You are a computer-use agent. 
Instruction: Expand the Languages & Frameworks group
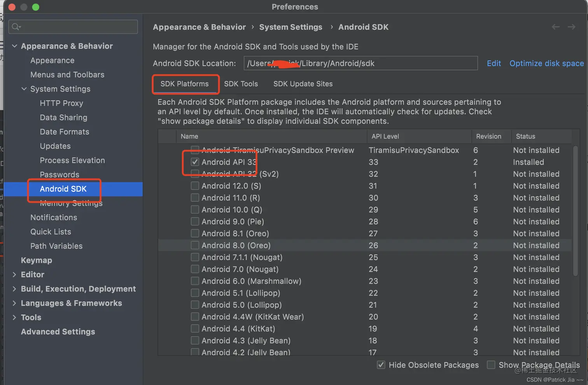coord(14,303)
